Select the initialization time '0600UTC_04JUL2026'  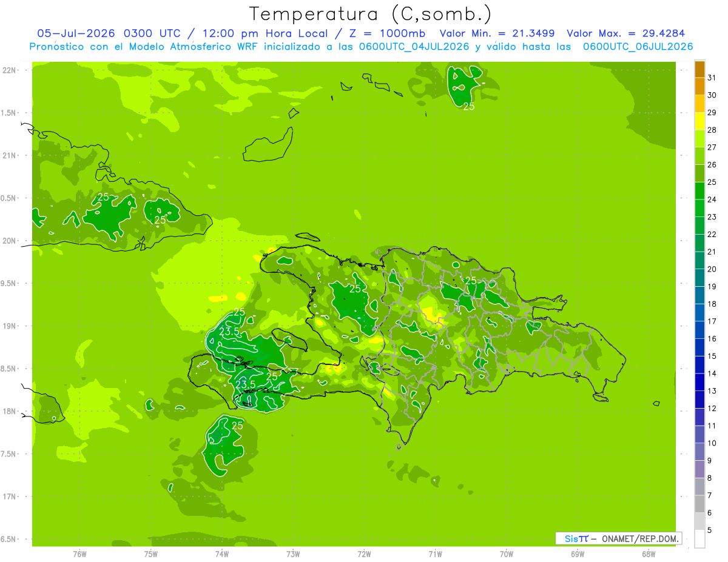click(413, 47)
